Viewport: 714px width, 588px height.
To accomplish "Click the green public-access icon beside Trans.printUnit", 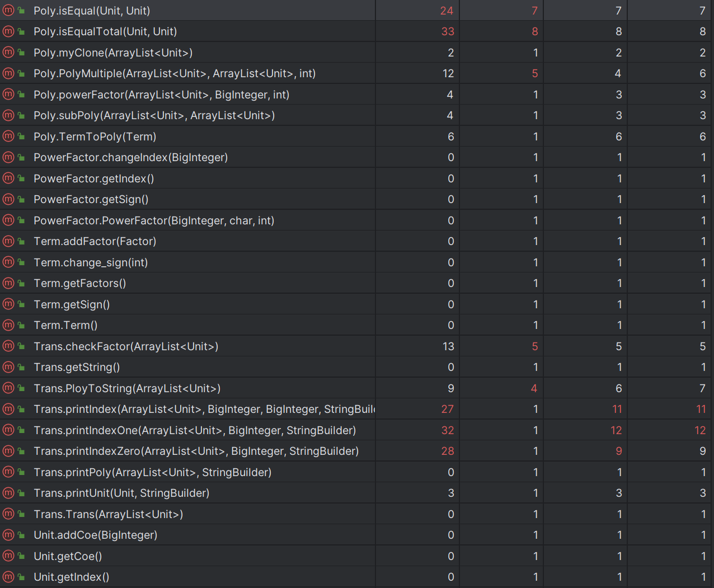I will click(x=21, y=493).
